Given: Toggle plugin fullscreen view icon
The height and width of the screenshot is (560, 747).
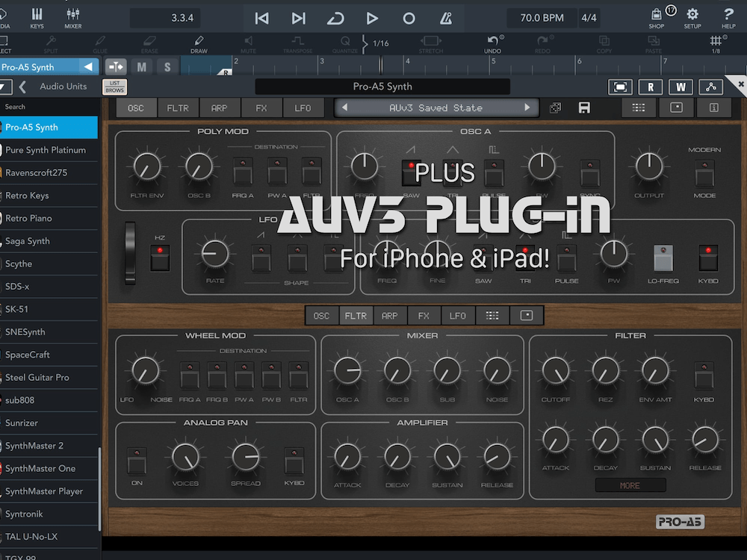Looking at the screenshot, I should pyautogui.click(x=620, y=87).
